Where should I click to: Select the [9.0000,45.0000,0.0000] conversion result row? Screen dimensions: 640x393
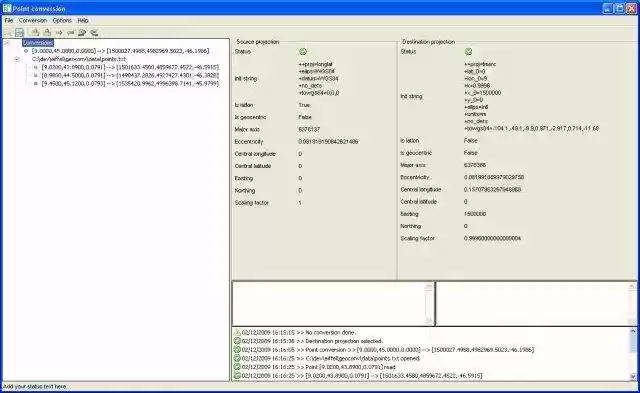(x=121, y=51)
